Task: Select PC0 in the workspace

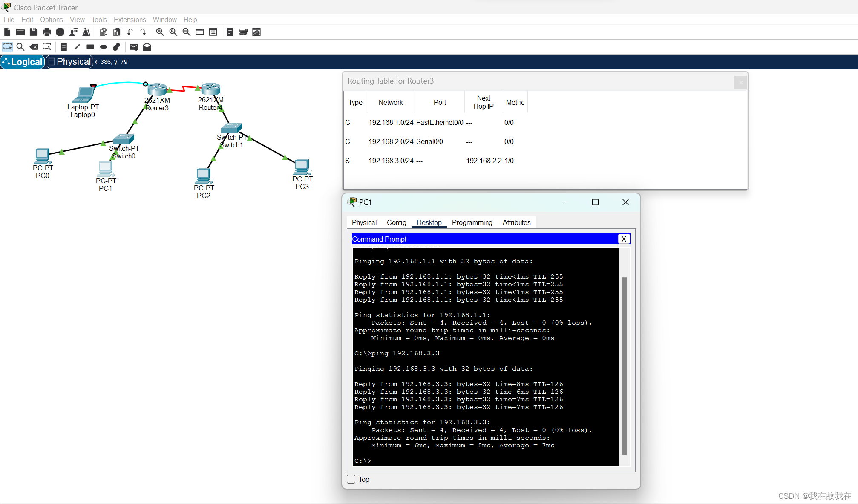Action: coord(42,156)
